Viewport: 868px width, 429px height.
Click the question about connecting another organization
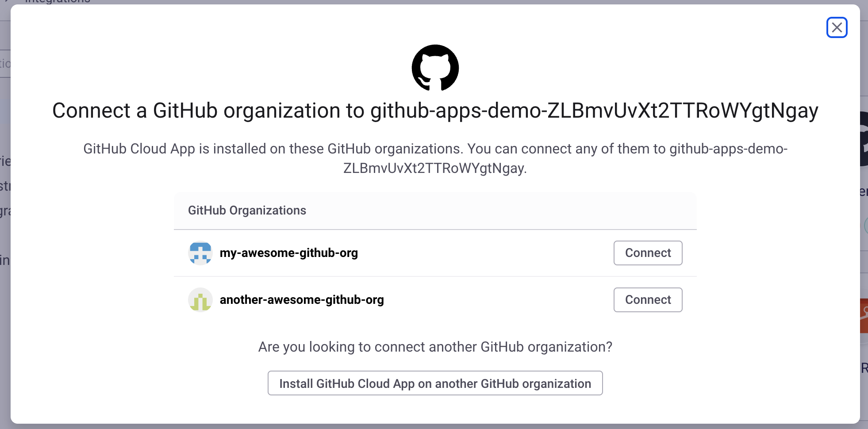point(435,347)
